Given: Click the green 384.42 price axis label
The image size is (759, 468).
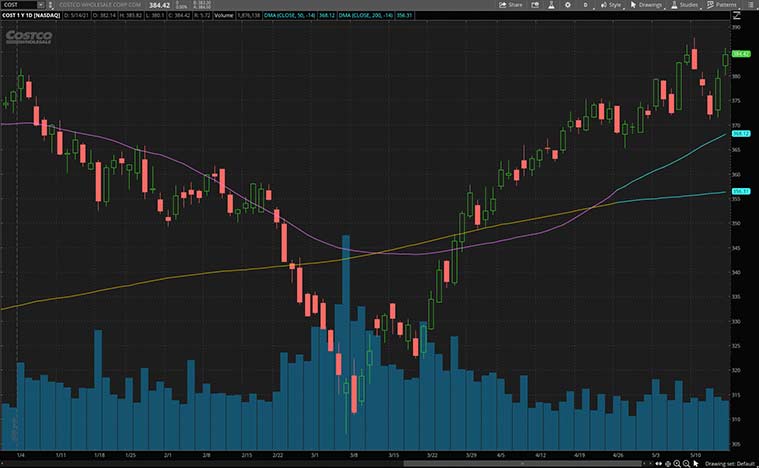Looking at the screenshot, I should pos(741,53).
